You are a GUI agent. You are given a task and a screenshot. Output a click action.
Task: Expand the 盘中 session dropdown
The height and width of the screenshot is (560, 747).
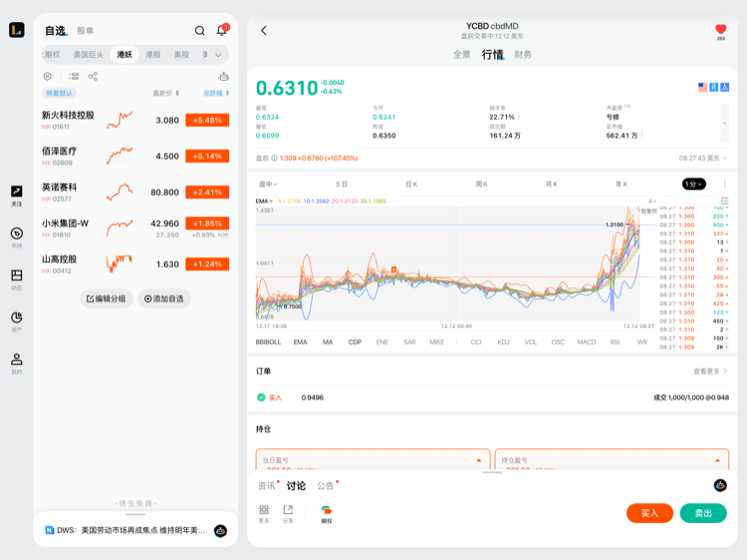(x=267, y=184)
